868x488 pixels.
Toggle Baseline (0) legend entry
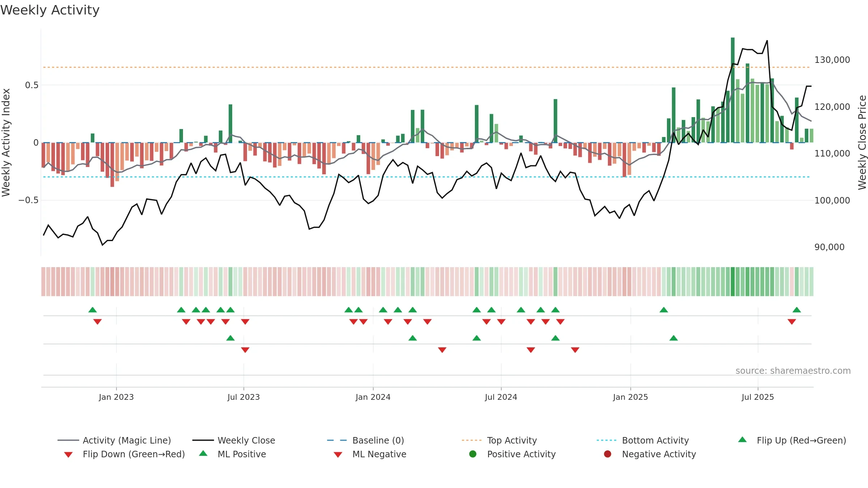coord(365,440)
